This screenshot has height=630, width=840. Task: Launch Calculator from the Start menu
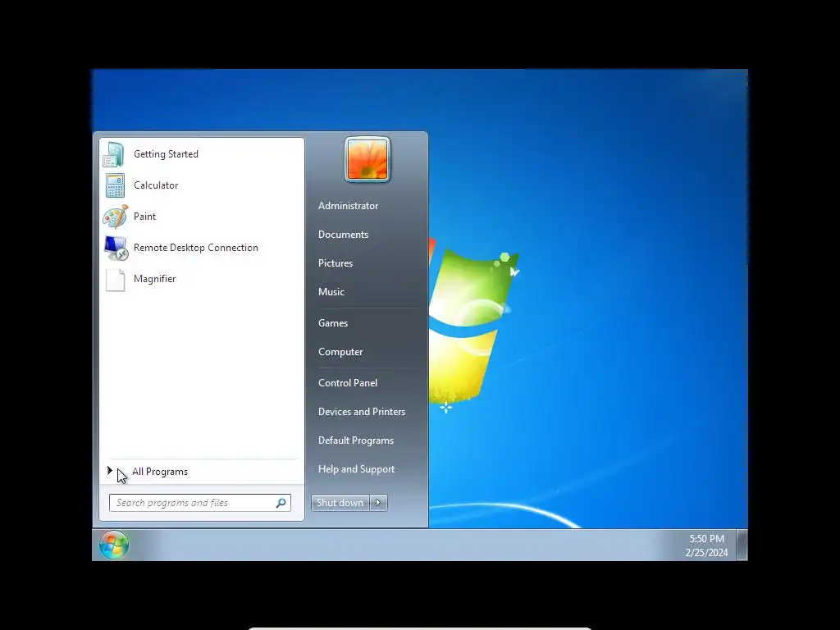[x=202, y=185]
